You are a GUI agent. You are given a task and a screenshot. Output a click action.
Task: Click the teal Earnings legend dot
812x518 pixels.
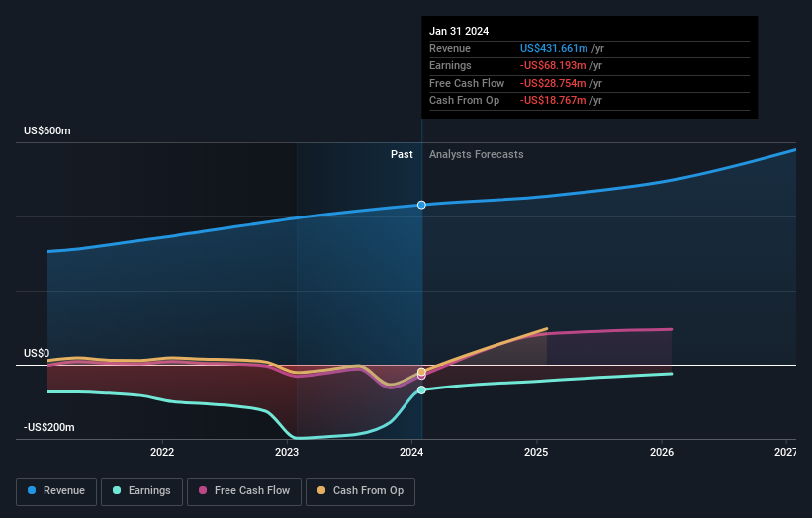(117, 490)
